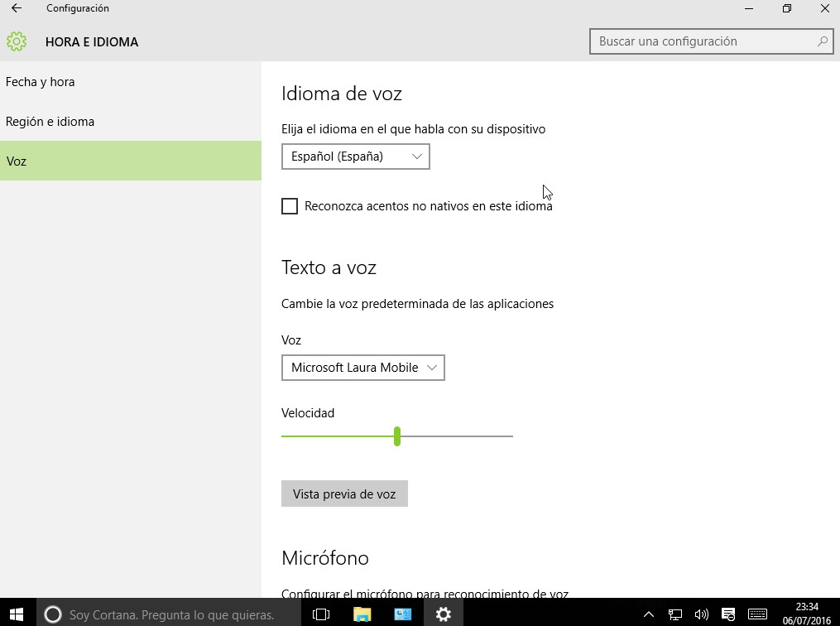Click the volume speaker icon in the tray

pos(702,614)
